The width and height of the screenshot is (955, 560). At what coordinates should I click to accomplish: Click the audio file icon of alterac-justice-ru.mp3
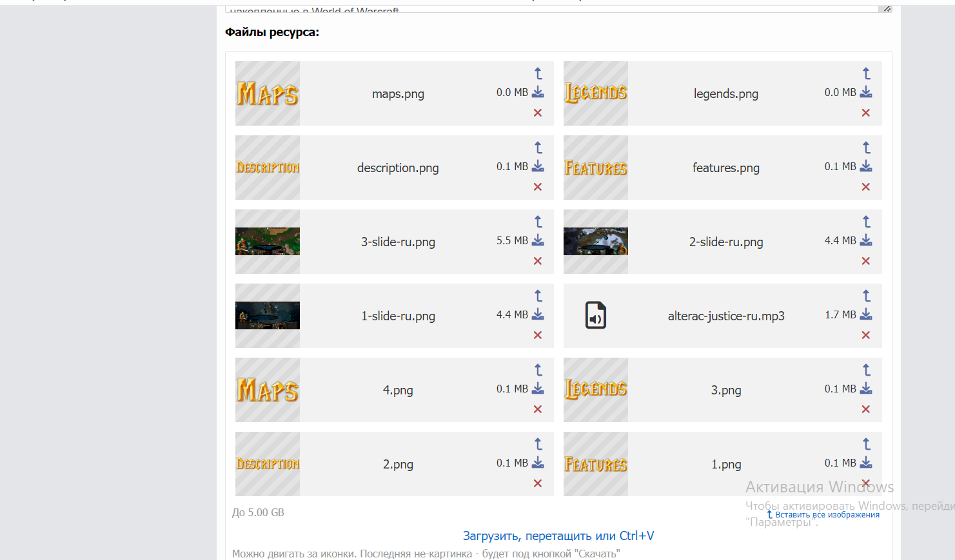pyautogui.click(x=596, y=316)
